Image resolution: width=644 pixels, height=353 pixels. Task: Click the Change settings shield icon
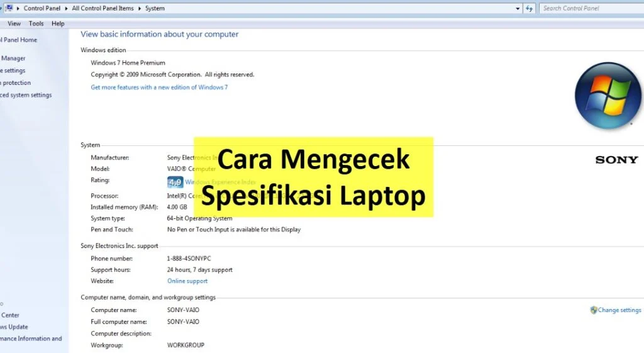tap(594, 310)
